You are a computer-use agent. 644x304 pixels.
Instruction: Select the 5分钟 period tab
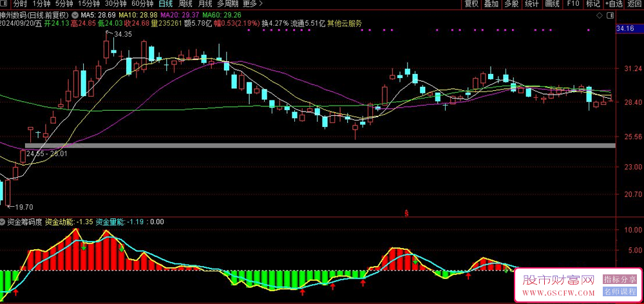64,4
